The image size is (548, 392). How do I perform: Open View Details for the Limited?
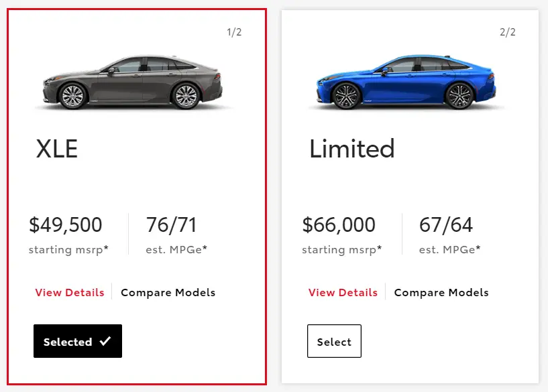[x=343, y=292]
